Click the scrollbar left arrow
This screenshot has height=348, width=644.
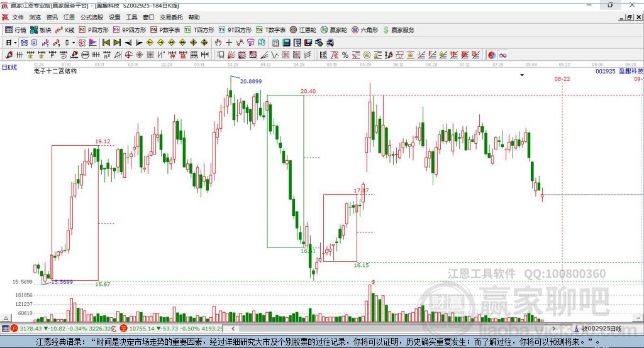pyautogui.click(x=233, y=329)
